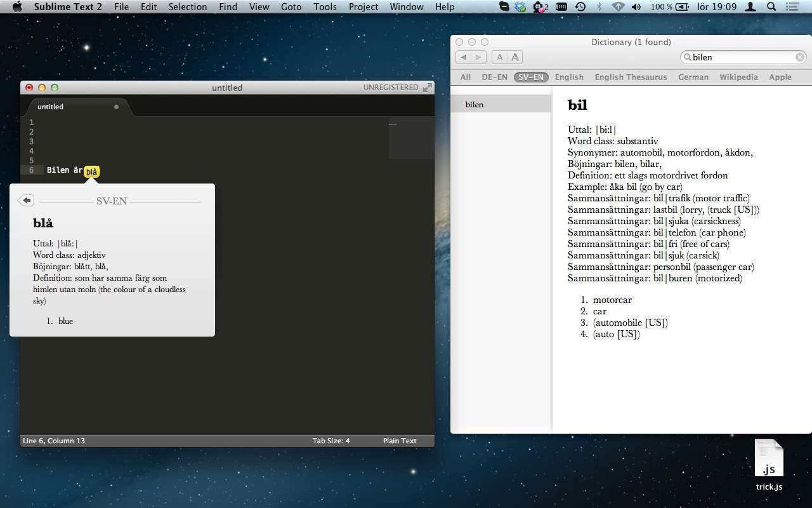Select the German dictionary source
Screen dimensions: 812x508
(x=693, y=77)
